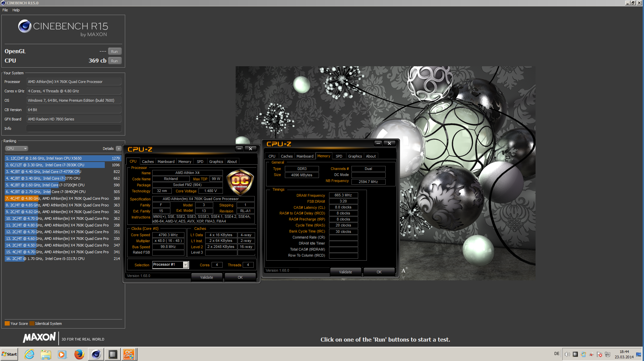Close the left CPU-Z window
The width and height of the screenshot is (644, 361).
click(x=250, y=149)
